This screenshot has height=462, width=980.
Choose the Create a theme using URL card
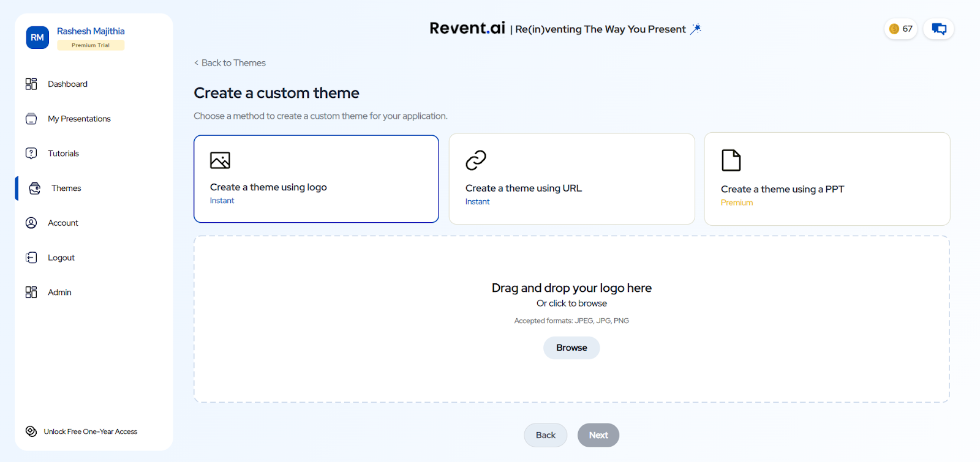click(571, 179)
